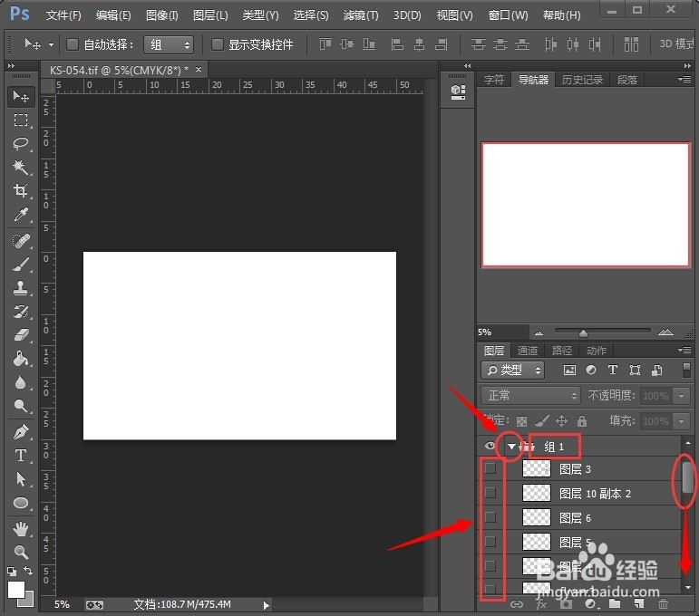Delete layer with trash icon
The image size is (699, 616).
tap(663, 604)
